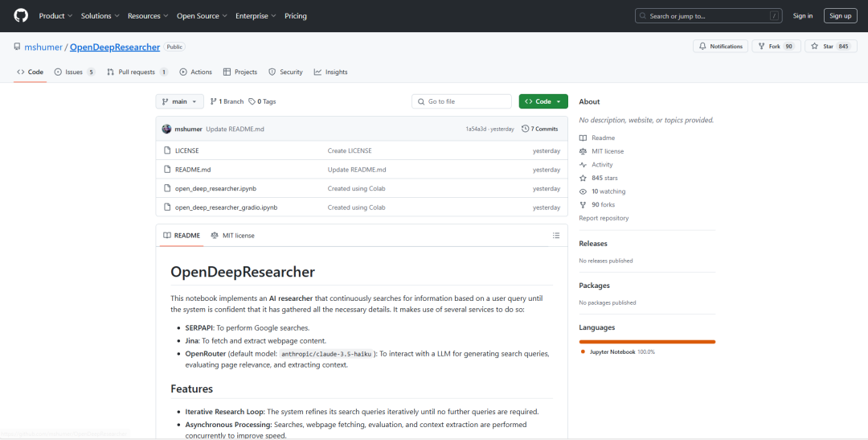The height and width of the screenshot is (440, 868).
Task: Click the orange Jupyter Notebook language bar
Action: [647, 342]
